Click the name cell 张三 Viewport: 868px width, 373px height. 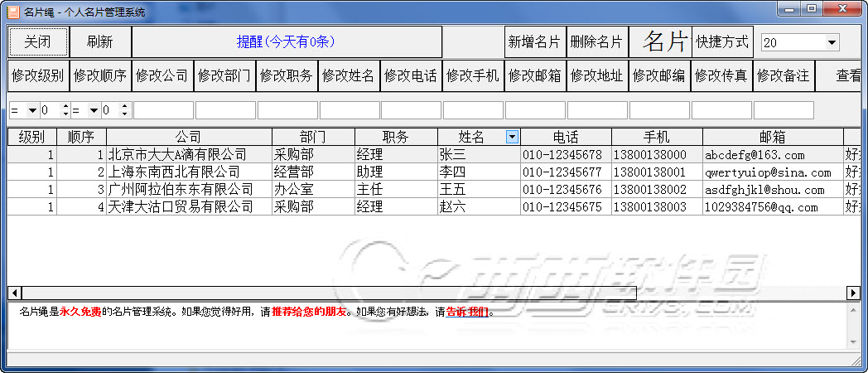[479, 155]
